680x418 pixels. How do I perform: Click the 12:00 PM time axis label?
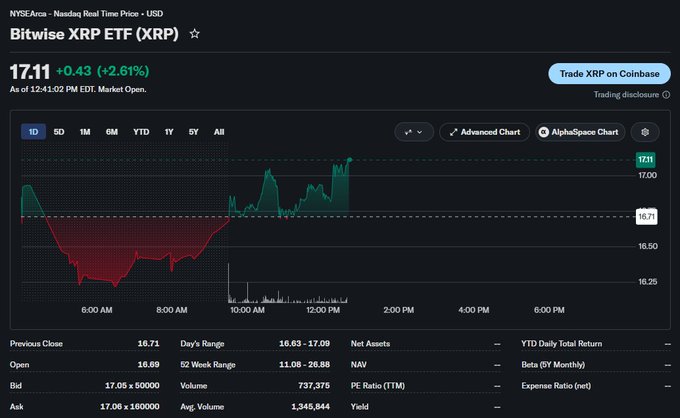point(323,310)
